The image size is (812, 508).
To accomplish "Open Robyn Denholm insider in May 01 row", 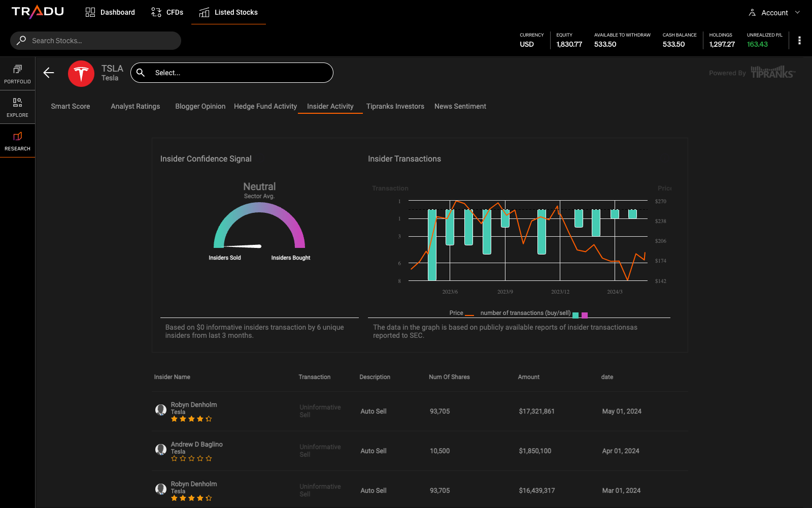I will pos(194,405).
